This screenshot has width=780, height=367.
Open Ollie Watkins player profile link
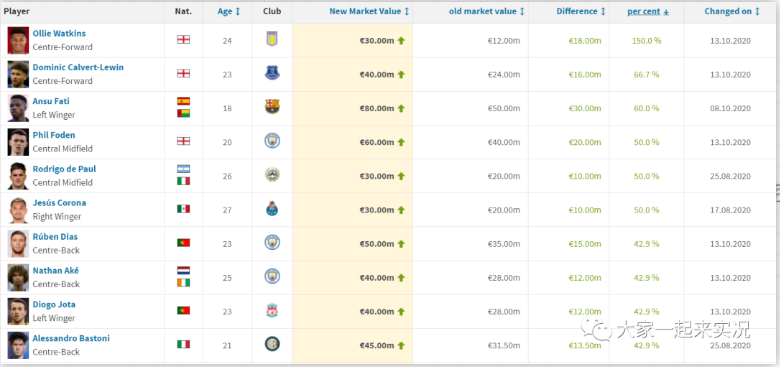click(59, 34)
